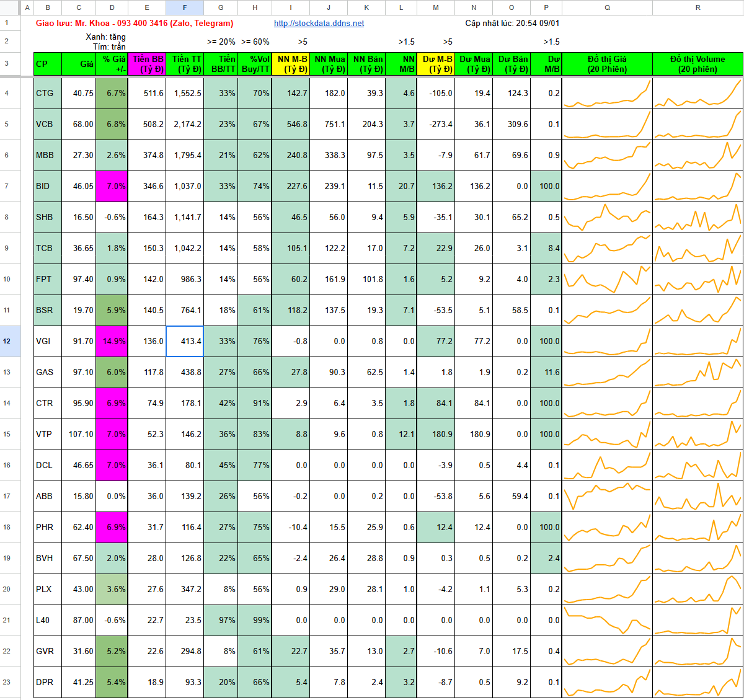744x700 pixels.
Task: Click the FPT price sparkline chart
Action: [x=607, y=279]
